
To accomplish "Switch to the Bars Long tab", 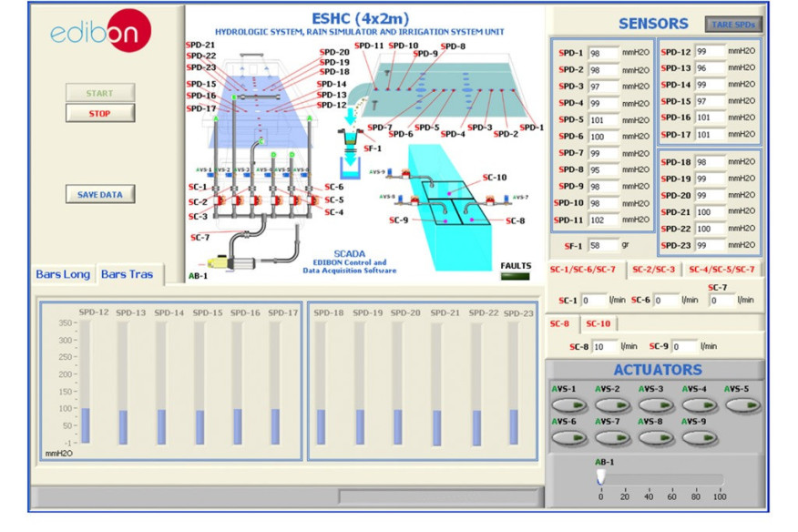I will (63, 274).
